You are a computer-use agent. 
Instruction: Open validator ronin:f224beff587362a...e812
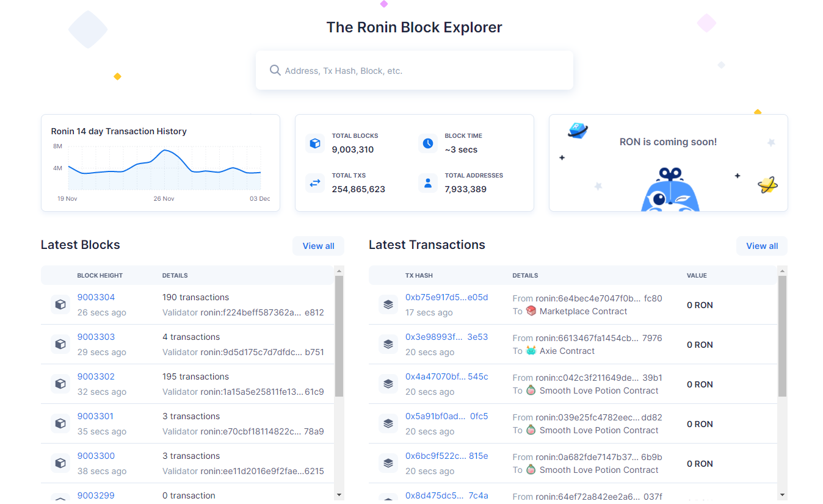[263, 312]
